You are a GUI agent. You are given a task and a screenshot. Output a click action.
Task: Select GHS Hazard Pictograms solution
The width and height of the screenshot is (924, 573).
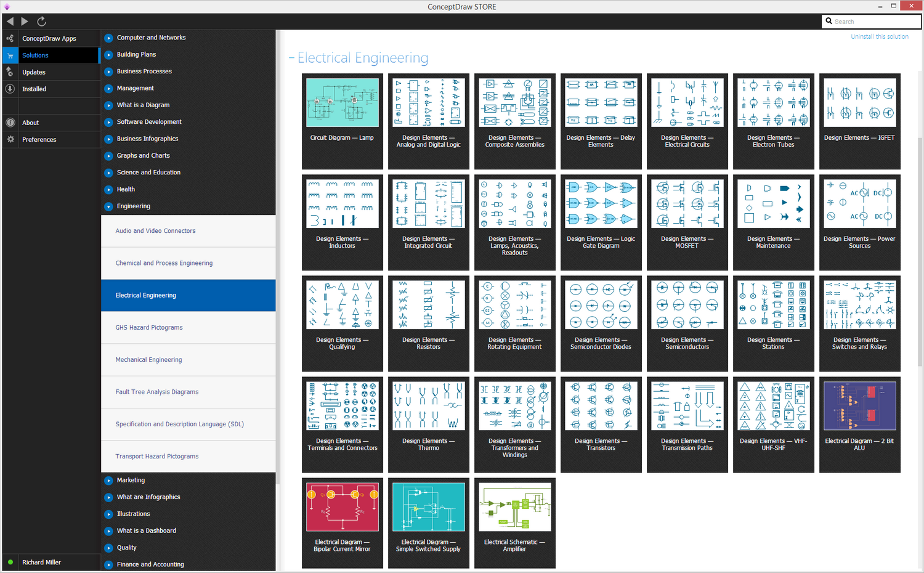[x=188, y=327]
